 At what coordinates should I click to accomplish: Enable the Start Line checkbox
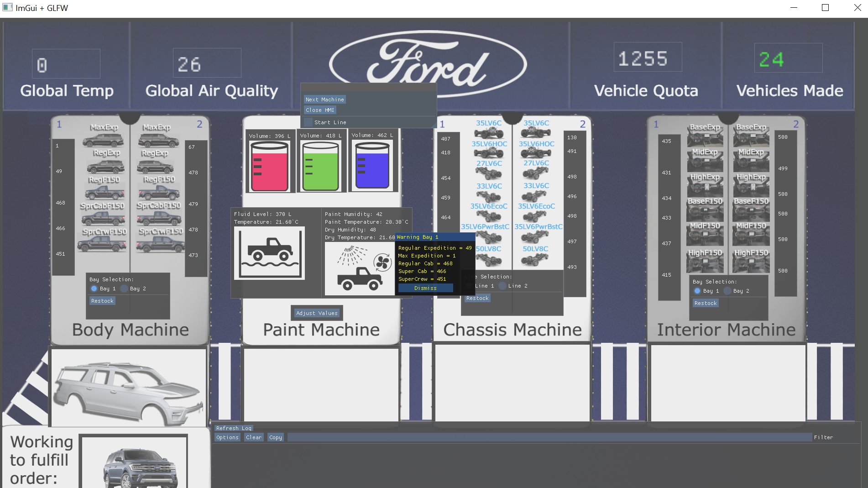coord(308,122)
